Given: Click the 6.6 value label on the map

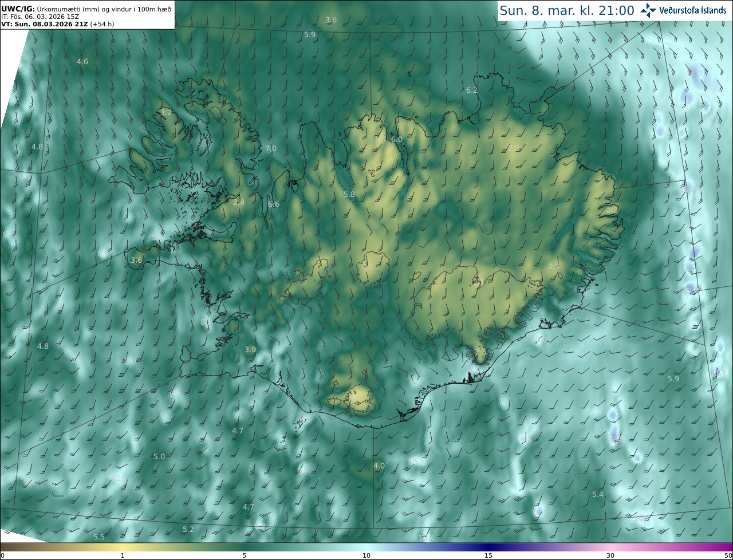Looking at the screenshot, I should tap(274, 204).
